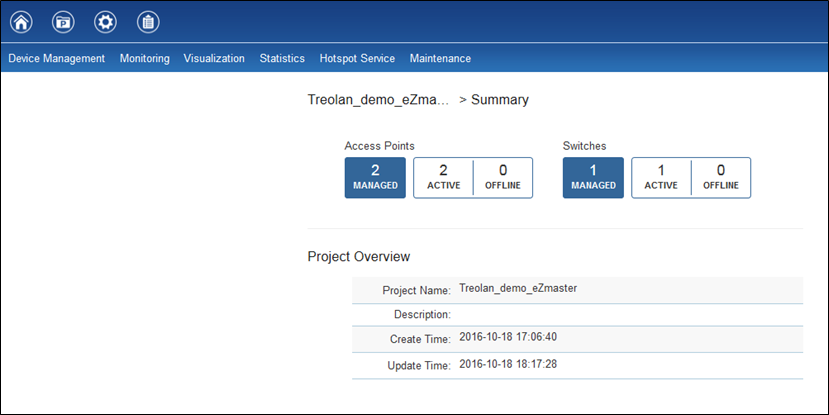This screenshot has width=829, height=415.
Task: Click the Access Points heading
Action: click(x=380, y=146)
